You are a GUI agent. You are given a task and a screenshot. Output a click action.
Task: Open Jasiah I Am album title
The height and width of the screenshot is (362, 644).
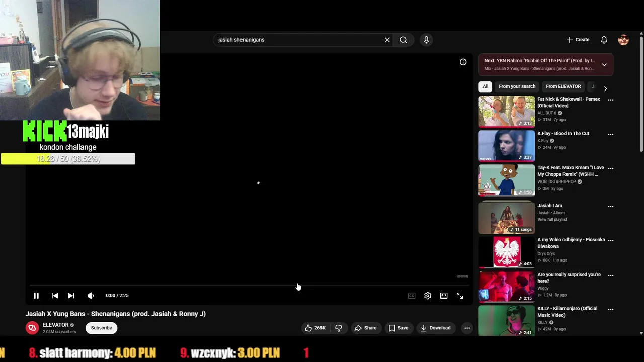tap(549, 206)
